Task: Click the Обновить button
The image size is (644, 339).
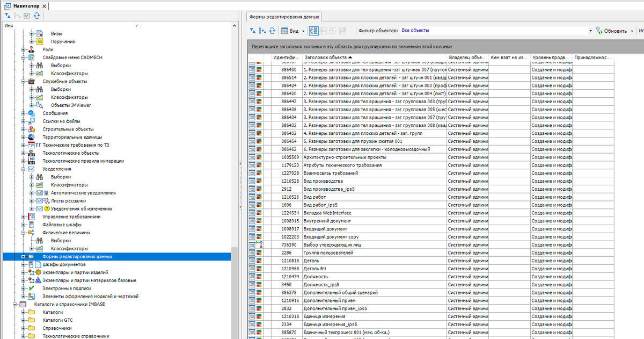Action: (611, 31)
